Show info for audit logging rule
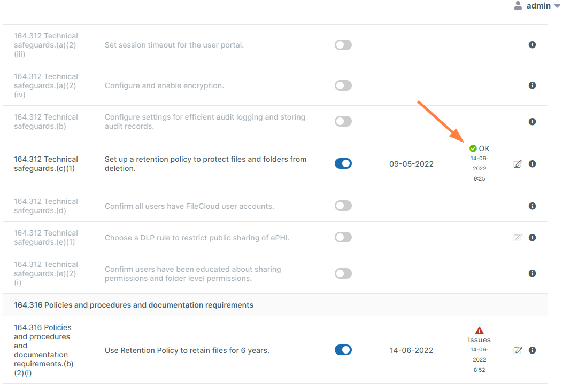The image size is (570, 392). tap(532, 122)
